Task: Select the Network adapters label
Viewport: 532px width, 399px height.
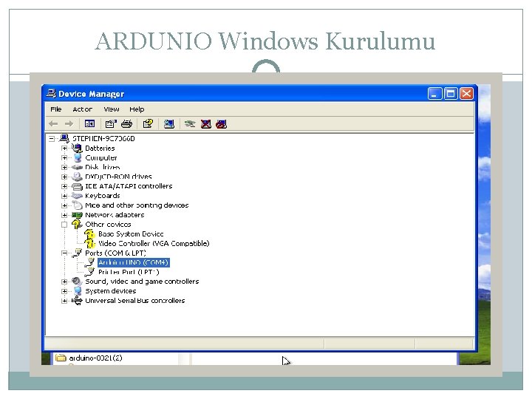Action: 115,215
